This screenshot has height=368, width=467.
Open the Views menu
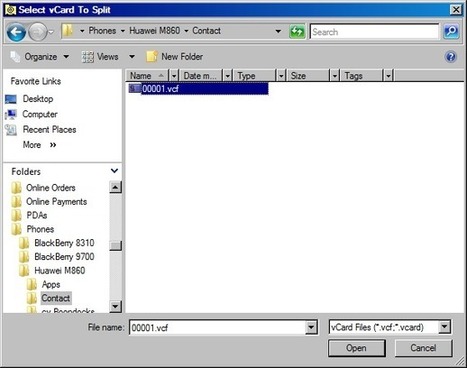[x=108, y=57]
